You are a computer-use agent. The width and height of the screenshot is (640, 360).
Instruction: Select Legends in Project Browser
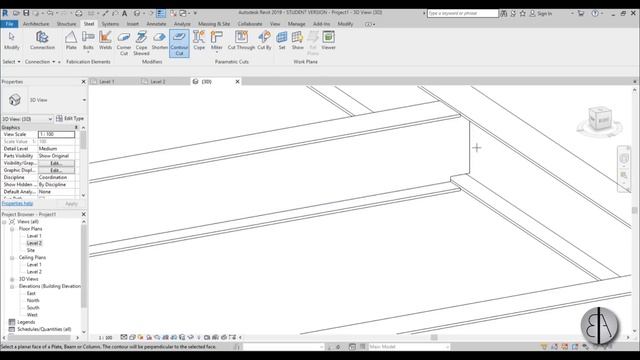tap(26, 322)
